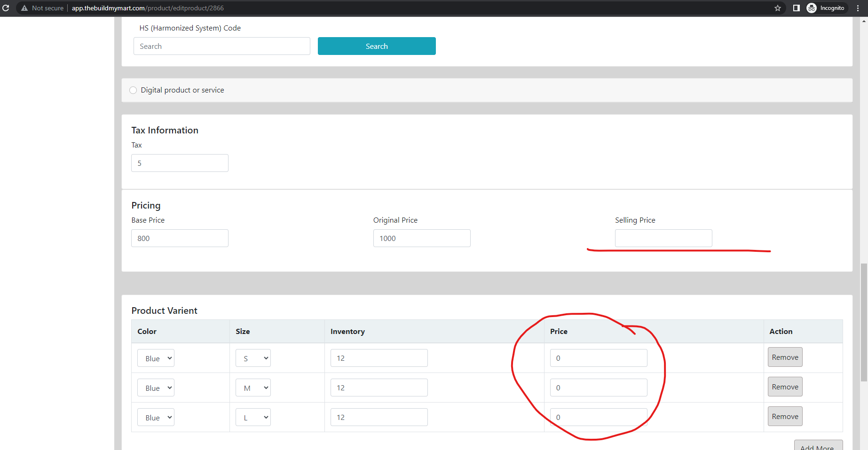Click the Selling Price label
The width and height of the screenshot is (868, 450).
point(635,220)
